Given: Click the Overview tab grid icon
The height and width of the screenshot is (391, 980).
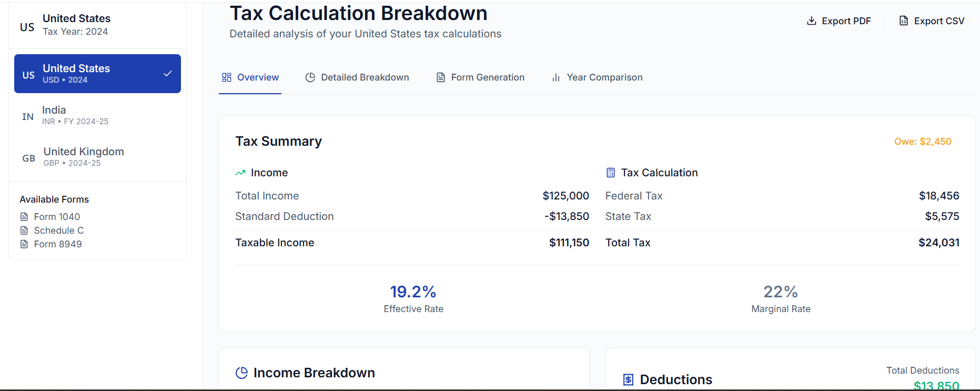Looking at the screenshot, I should (x=227, y=77).
